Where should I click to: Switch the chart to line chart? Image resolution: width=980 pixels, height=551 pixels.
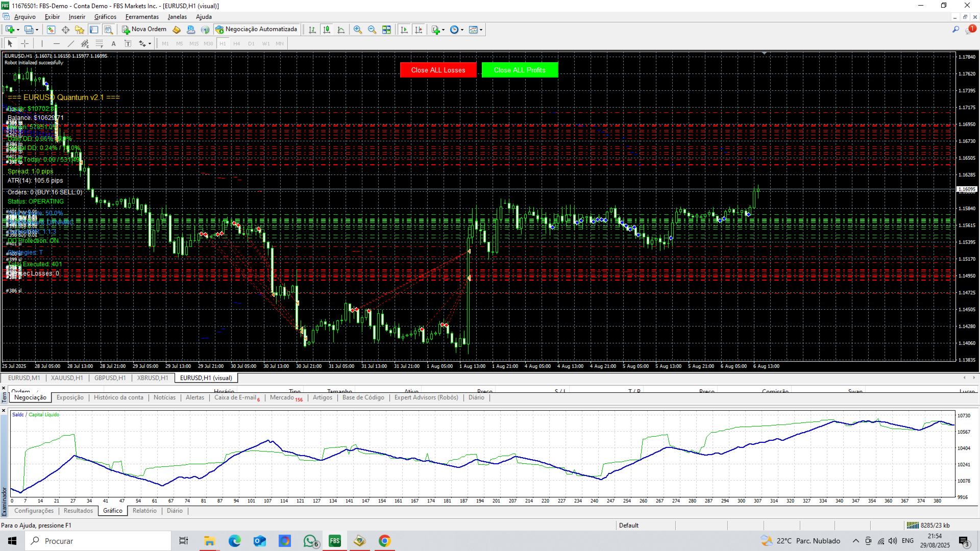[x=341, y=30]
